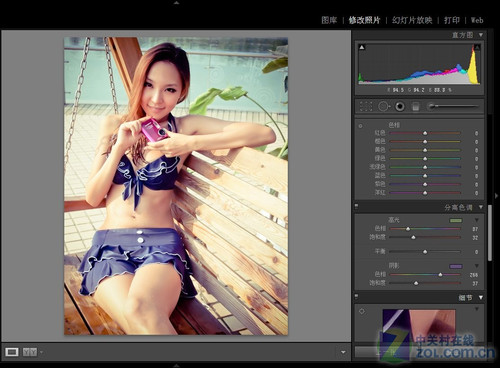The height and width of the screenshot is (368, 500).
Task: Click the 高光 section label
Action: [x=394, y=220]
